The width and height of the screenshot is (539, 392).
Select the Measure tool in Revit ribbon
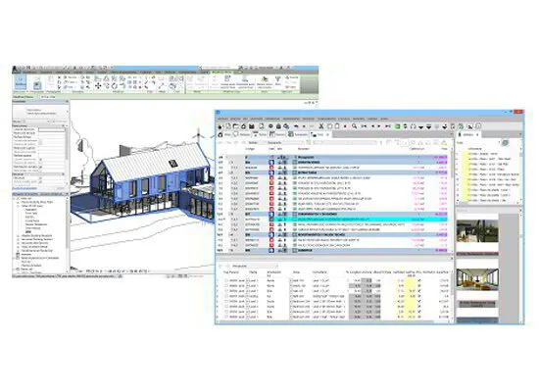(162, 85)
